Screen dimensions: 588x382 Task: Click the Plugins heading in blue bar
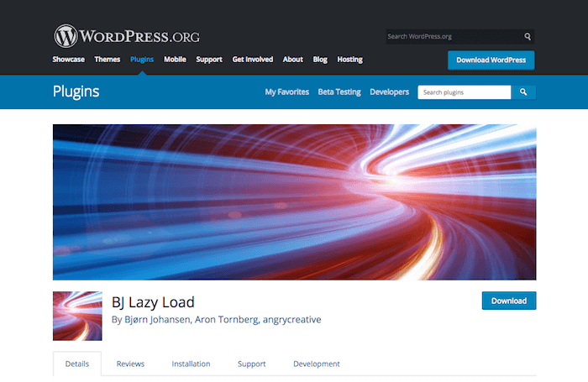click(x=76, y=92)
